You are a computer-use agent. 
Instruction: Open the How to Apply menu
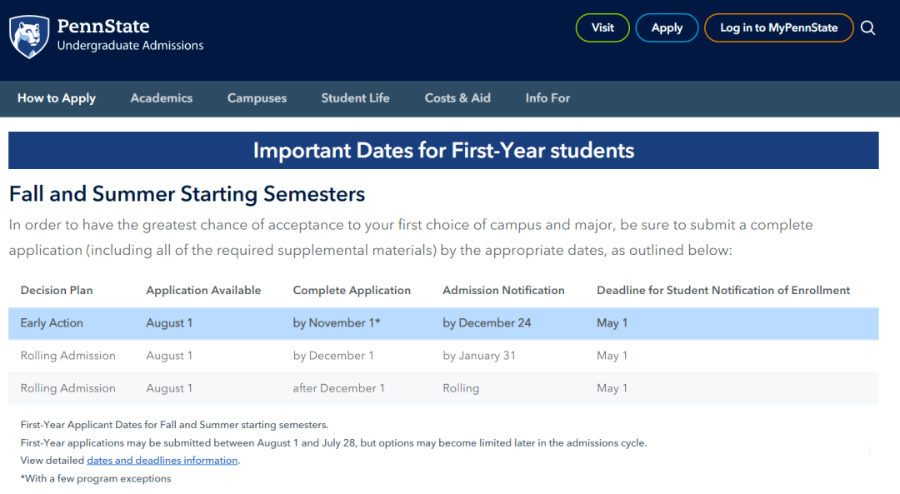tap(56, 98)
